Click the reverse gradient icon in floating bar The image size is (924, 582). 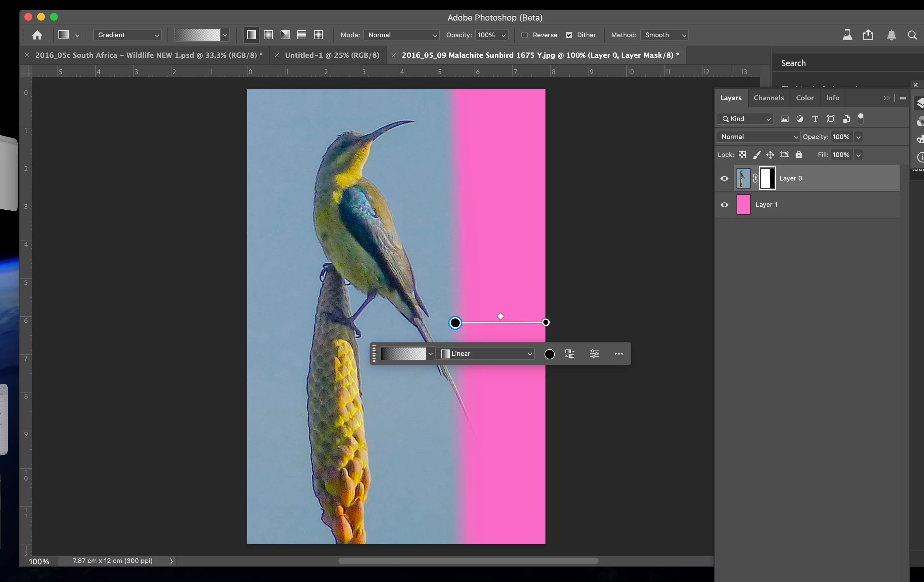[x=570, y=354]
